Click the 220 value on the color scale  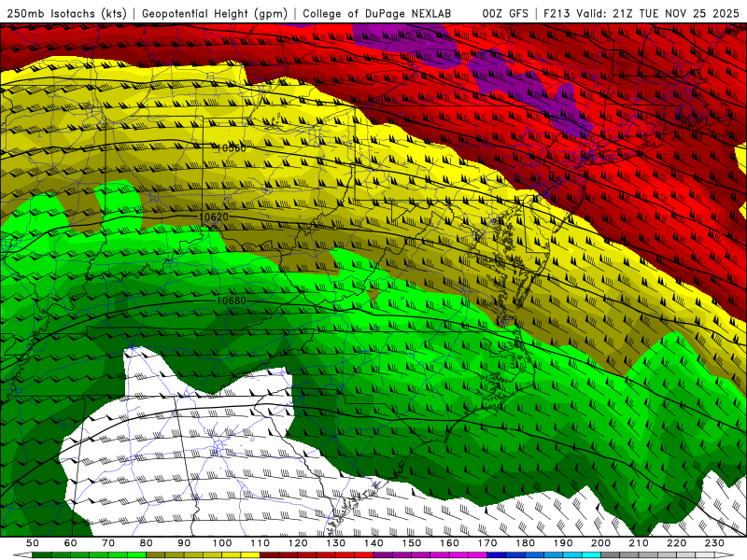676,543
